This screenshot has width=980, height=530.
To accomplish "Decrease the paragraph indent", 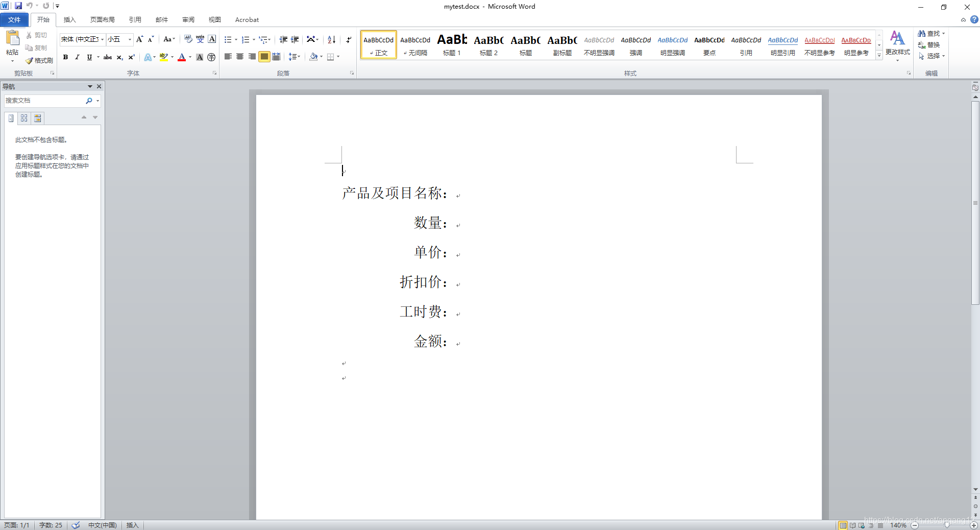I will pos(283,39).
